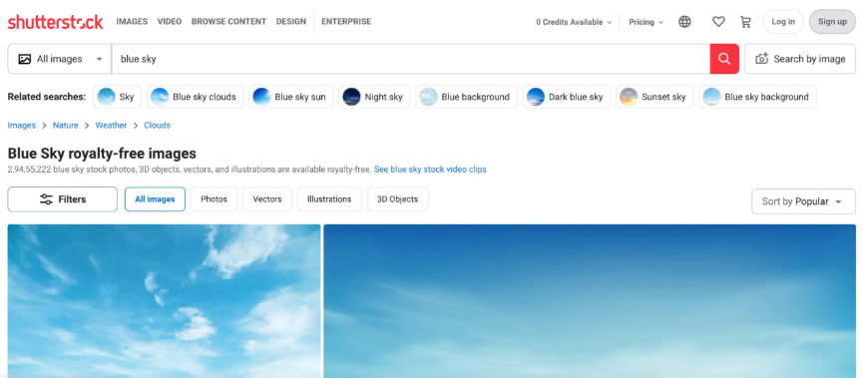The width and height of the screenshot is (868, 378).
Task: Click the Sign up button
Action: click(832, 22)
